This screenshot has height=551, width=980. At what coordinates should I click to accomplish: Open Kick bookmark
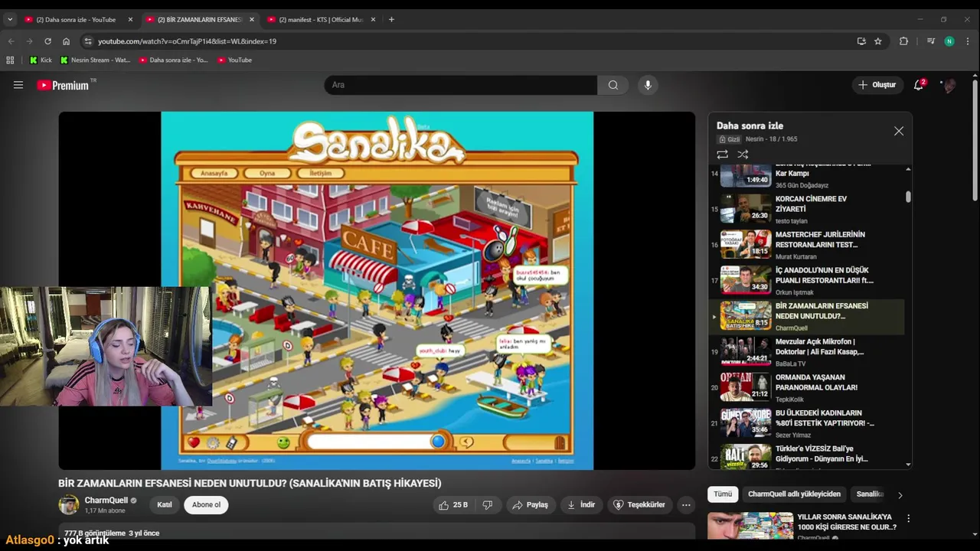41,60
